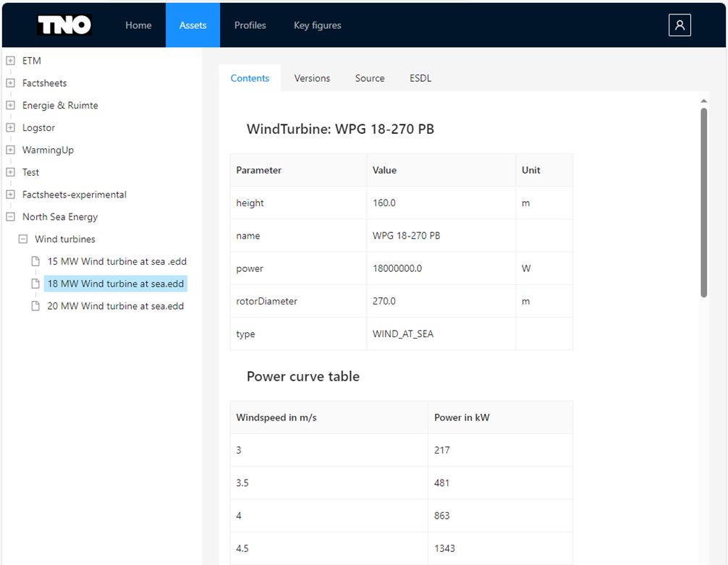Viewport: 728px width, 565px height.
Task: Expand the Factsheets folder
Action: point(10,83)
